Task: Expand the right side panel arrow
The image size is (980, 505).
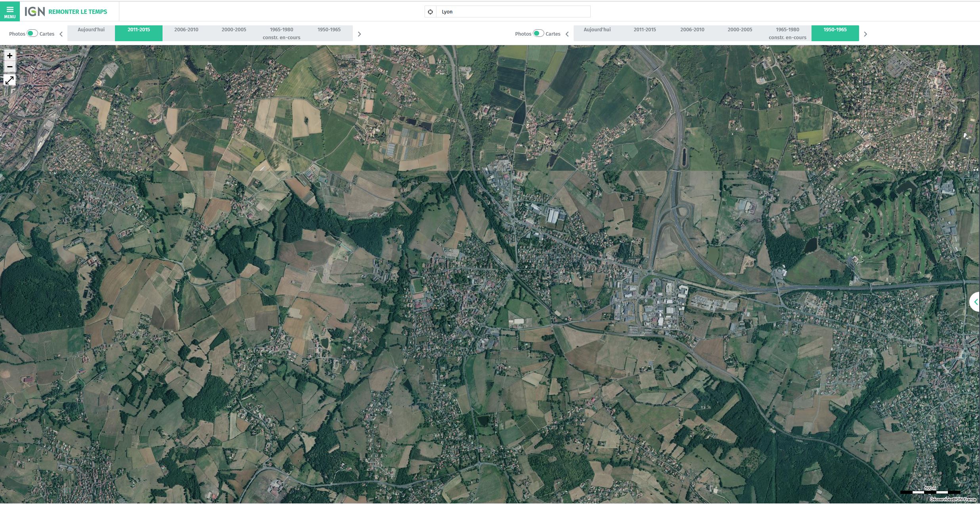Action: (975, 302)
